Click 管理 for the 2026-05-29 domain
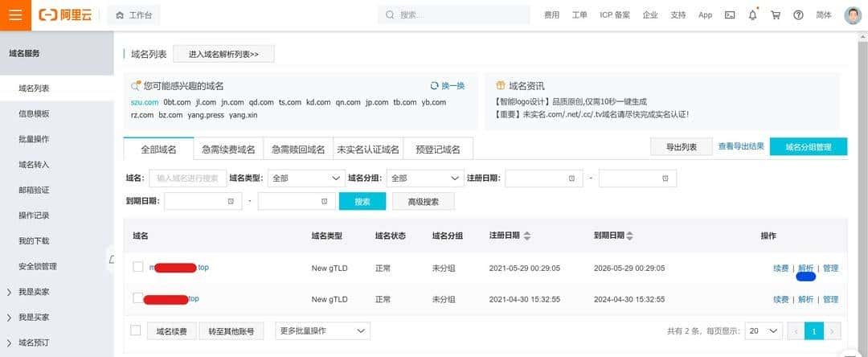868x357 pixels. (831, 268)
